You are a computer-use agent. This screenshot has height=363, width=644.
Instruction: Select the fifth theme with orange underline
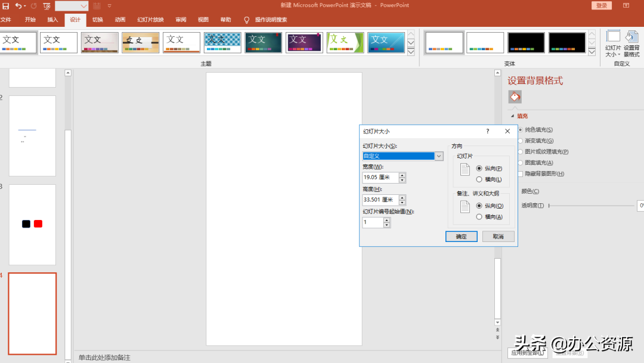pos(181,43)
